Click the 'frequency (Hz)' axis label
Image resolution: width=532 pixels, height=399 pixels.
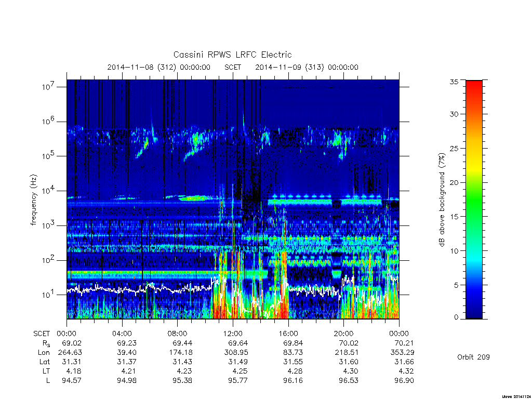[x=34, y=200]
